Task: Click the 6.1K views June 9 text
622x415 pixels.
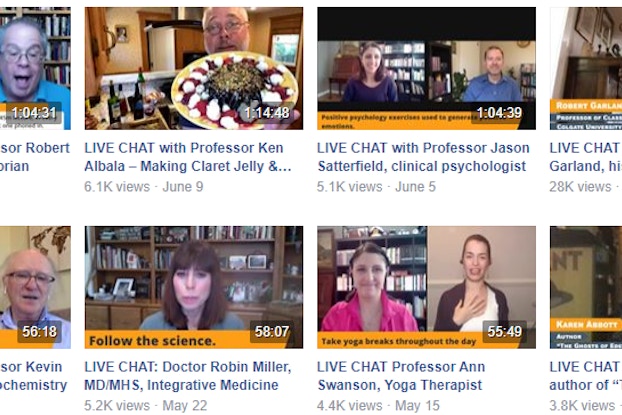Action: [144, 186]
